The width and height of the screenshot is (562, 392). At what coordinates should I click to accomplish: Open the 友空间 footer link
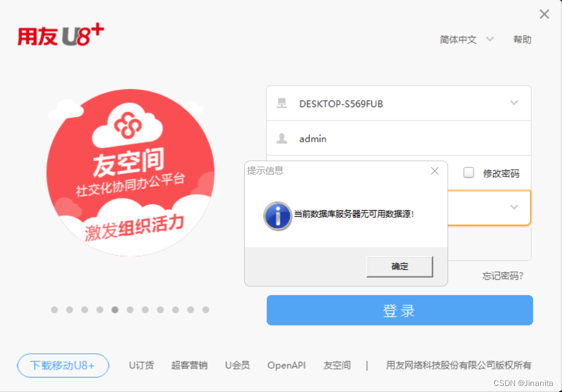click(337, 365)
